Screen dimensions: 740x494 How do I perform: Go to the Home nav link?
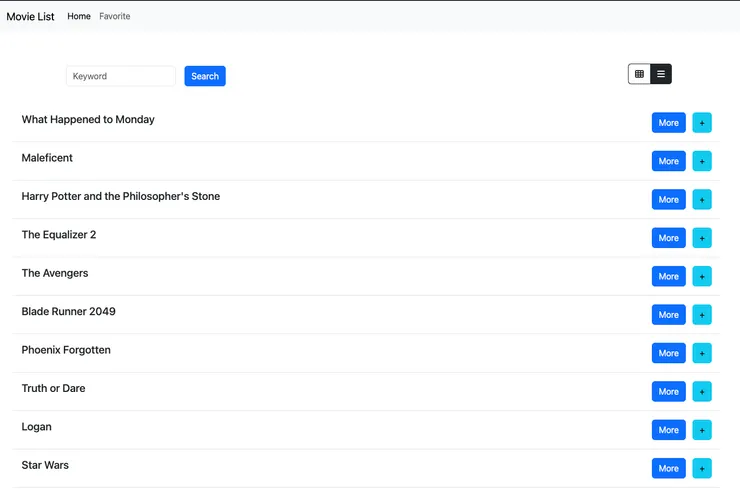point(79,16)
